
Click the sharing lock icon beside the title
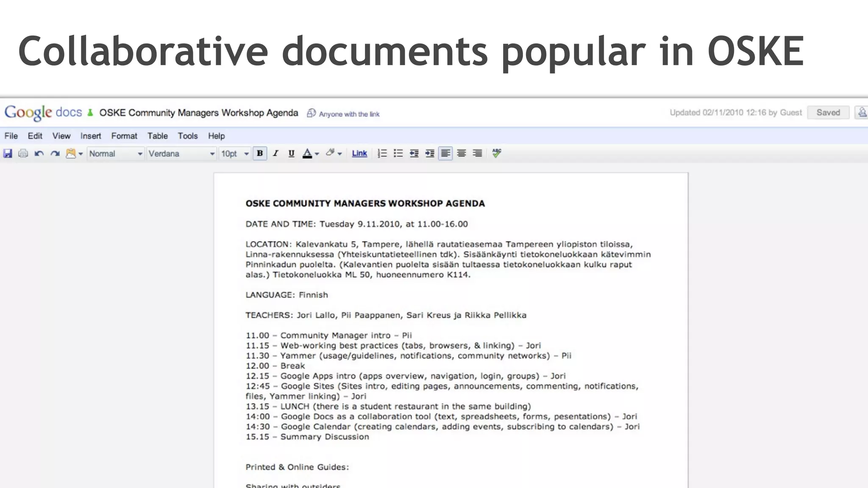(312, 113)
